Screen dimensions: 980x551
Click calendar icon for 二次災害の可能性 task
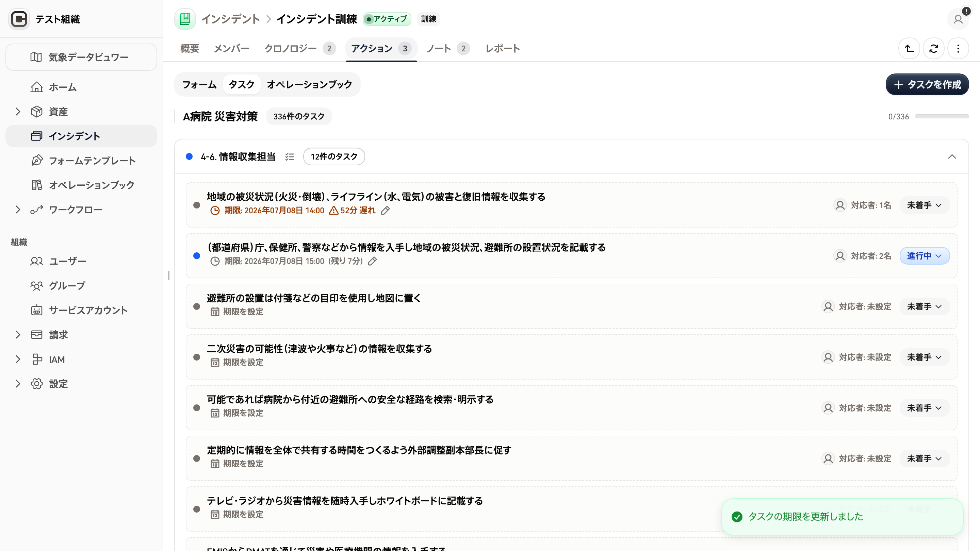(215, 362)
